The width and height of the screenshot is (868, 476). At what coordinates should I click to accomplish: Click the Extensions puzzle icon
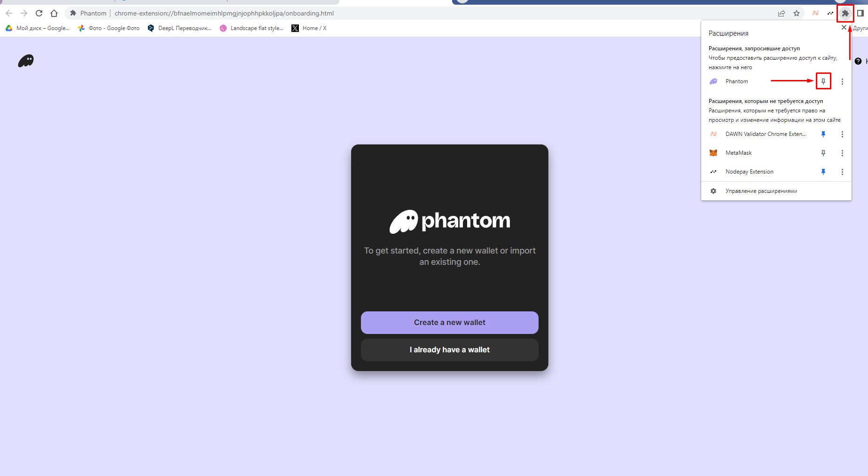click(x=845, y=13)
